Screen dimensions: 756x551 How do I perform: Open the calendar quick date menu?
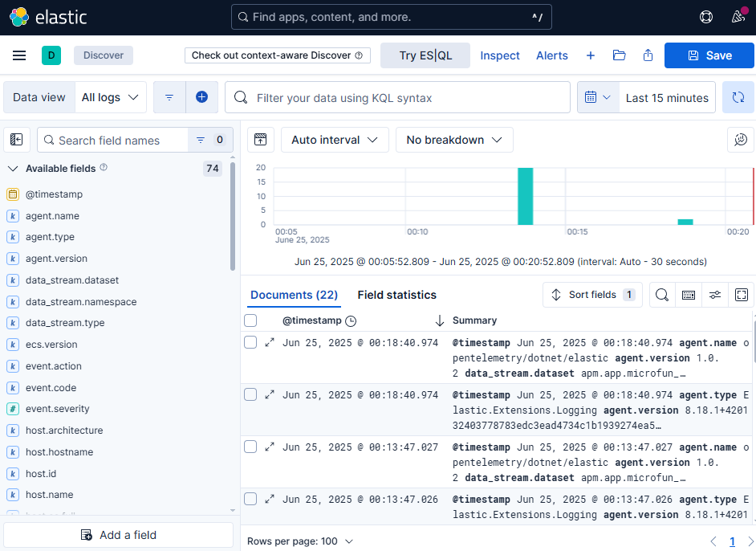pyautogui.click(x=598, y=97)
